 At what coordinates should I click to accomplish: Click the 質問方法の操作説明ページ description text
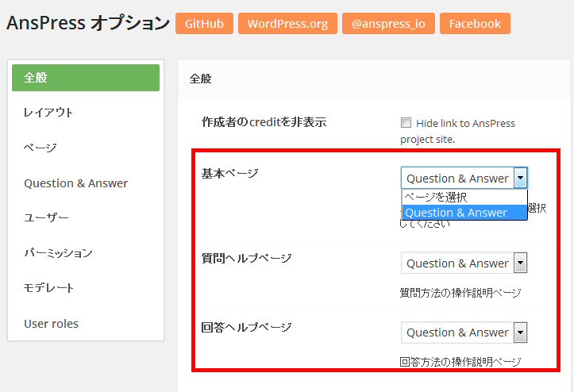[460, 293]
